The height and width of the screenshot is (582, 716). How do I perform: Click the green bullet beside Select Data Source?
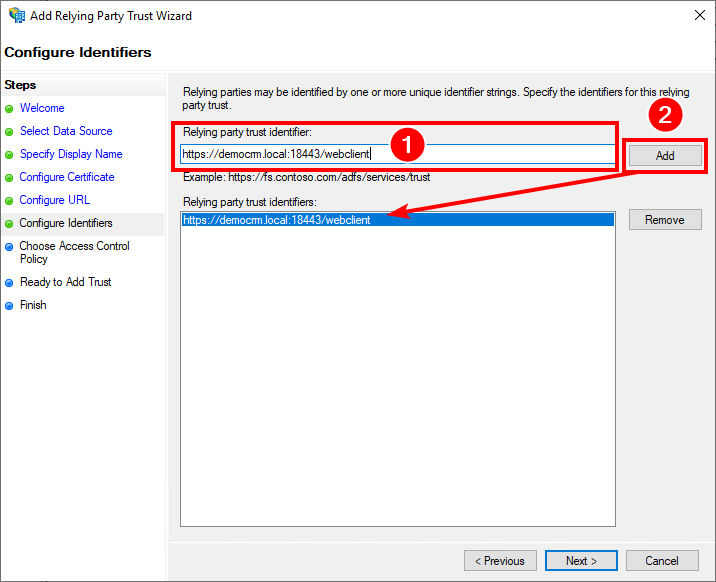pyautogui.click(x=9, y=132)
